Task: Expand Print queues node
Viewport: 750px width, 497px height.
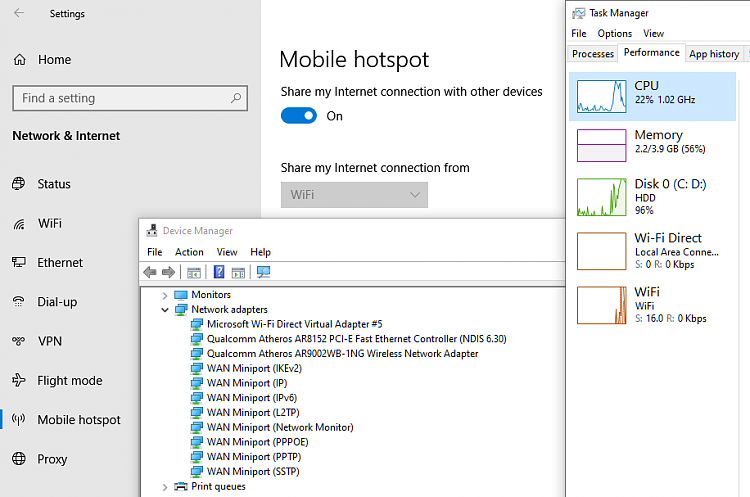Action: 165,487
